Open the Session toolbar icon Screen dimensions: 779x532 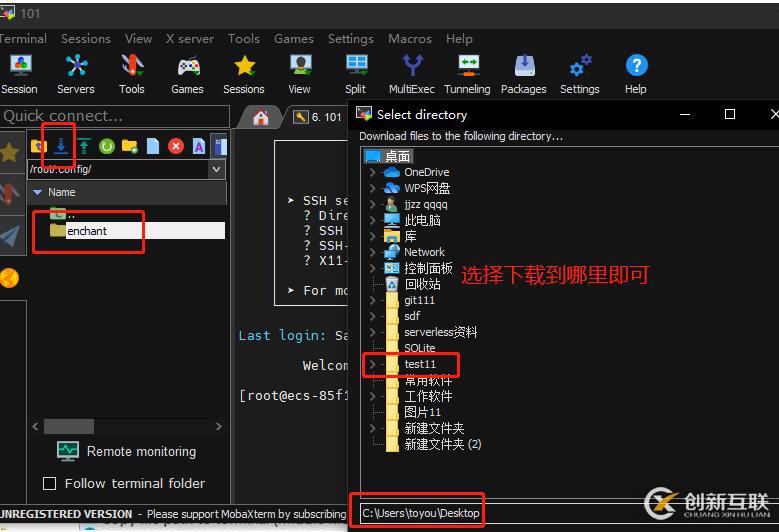tap(19, 75)
